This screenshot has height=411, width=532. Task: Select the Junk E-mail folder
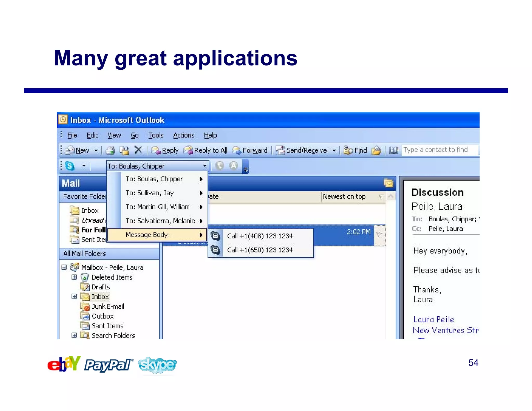108,307
